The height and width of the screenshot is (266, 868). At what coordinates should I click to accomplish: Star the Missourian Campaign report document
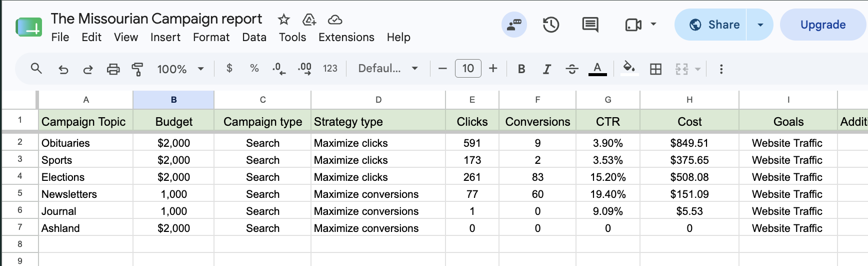[283, 20]
